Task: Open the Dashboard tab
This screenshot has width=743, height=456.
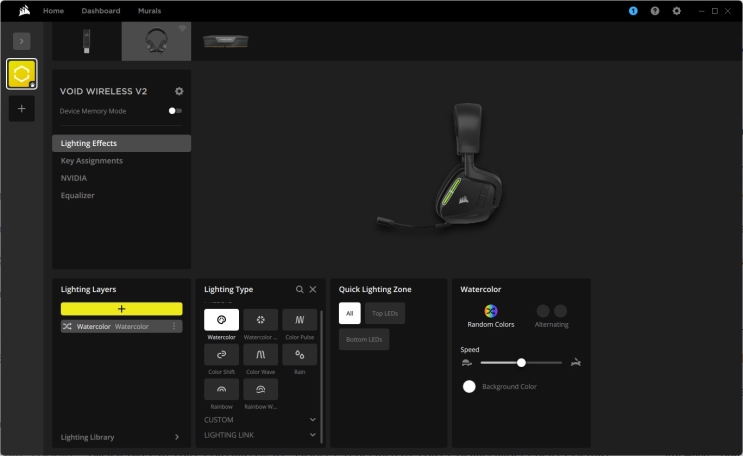Action: pyautogui.click(x=101, y=11)
